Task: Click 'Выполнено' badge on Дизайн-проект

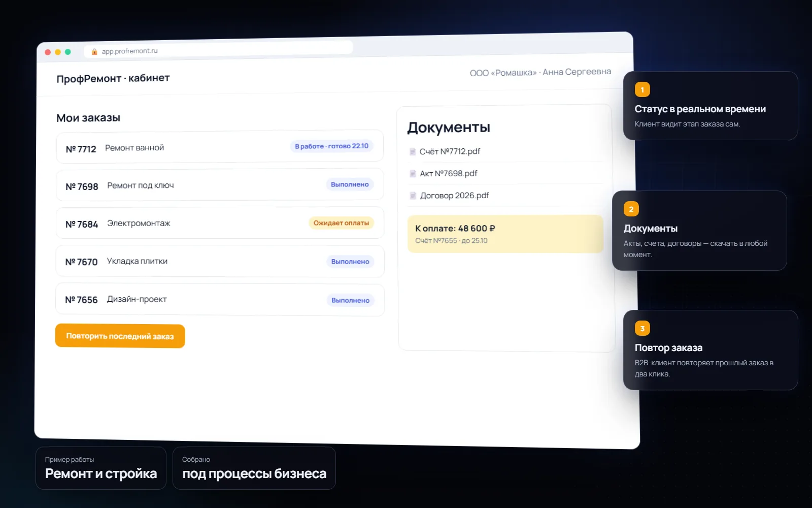Action: pyautogui.click(x=350, y=300)
